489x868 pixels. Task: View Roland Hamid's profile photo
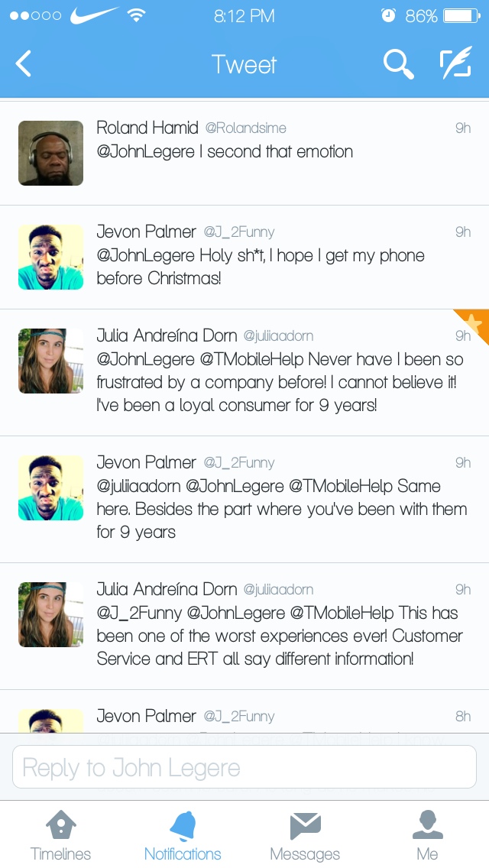click(51, 154)
